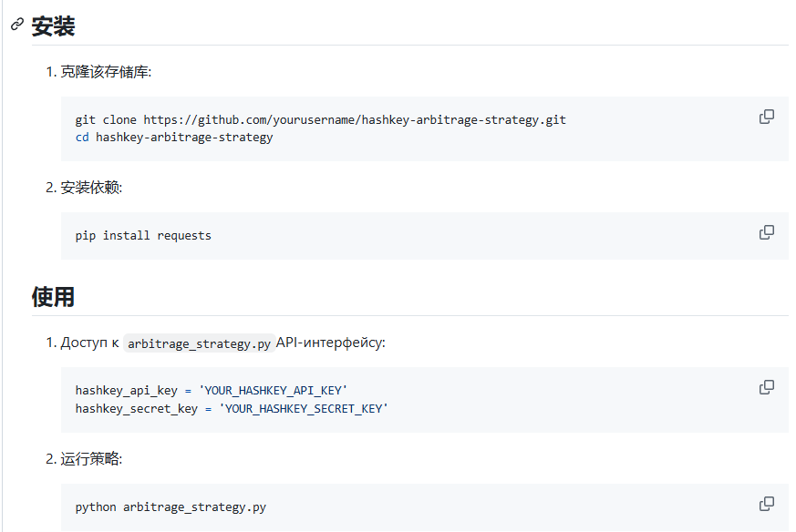Copy the git clone code block
The width and height of the screenshot is (796, 532).
(x=767, y=117)
